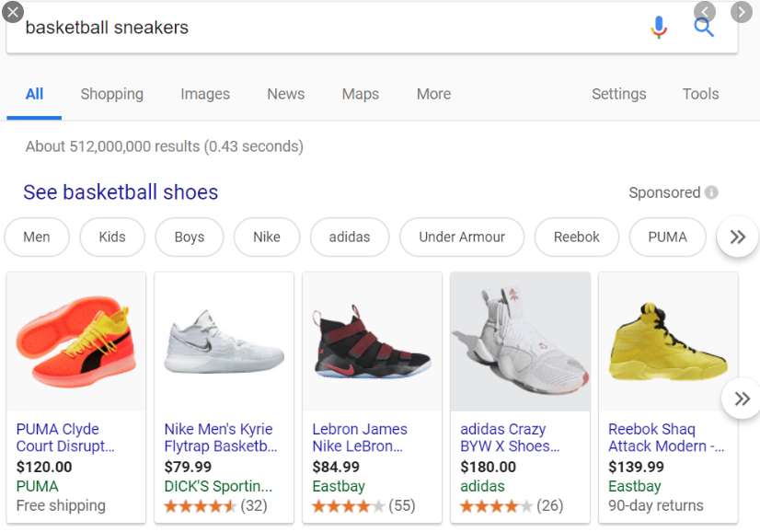Go to next image with right arrow

(742, 12)
